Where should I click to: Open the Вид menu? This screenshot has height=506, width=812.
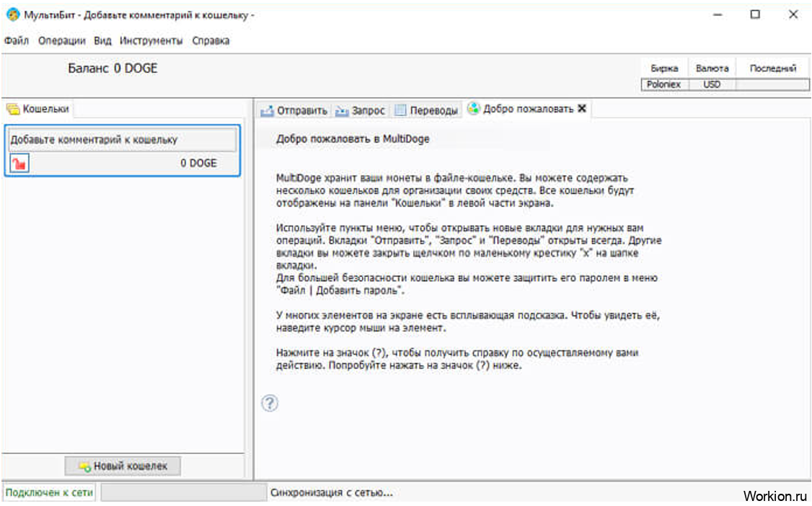(x=102, y=41)
